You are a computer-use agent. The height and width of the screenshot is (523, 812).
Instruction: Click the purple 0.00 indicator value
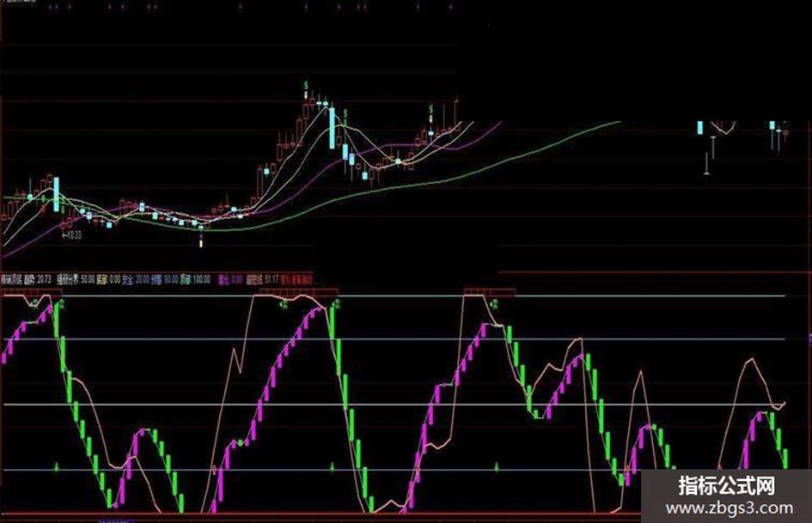tap(236, 280)
